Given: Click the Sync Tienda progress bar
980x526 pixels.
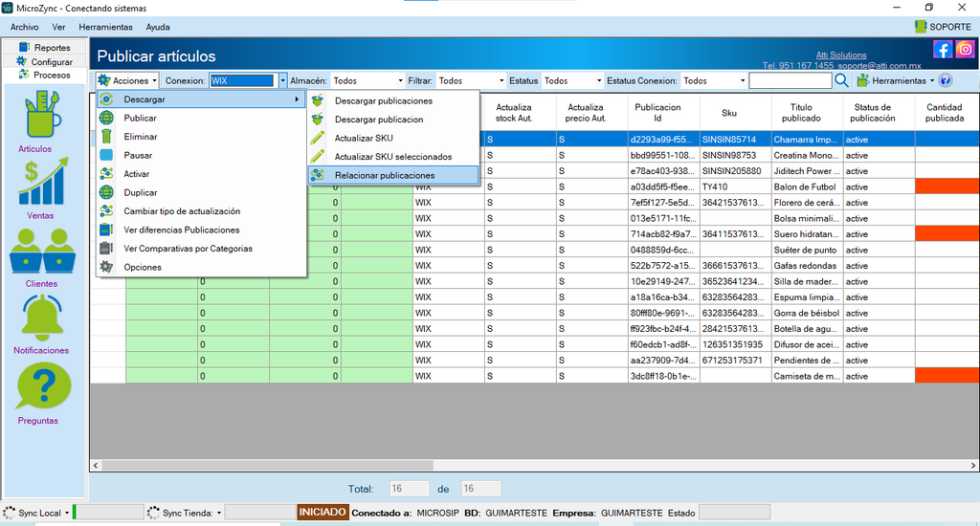Looking at the screenshot, I should coord(259,513).
